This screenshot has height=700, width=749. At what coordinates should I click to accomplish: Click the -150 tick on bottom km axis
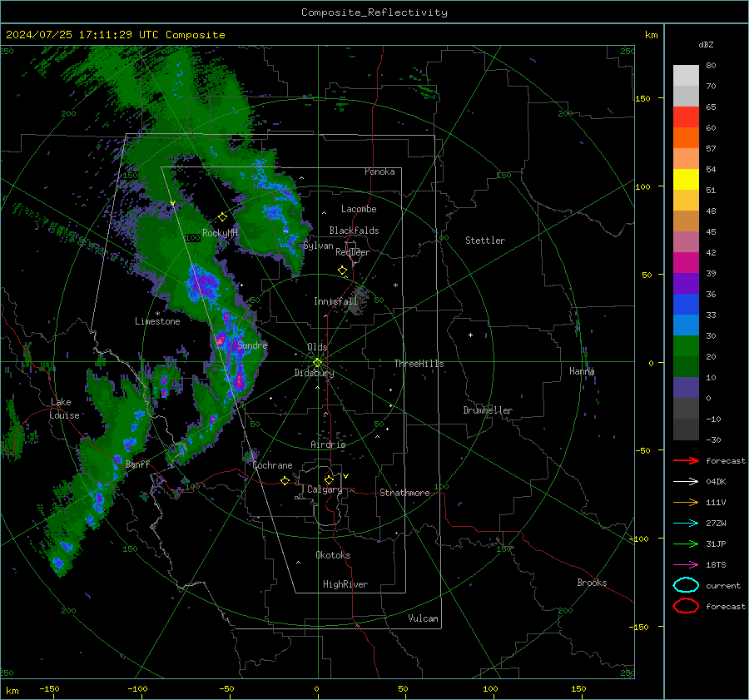point(49,688)
